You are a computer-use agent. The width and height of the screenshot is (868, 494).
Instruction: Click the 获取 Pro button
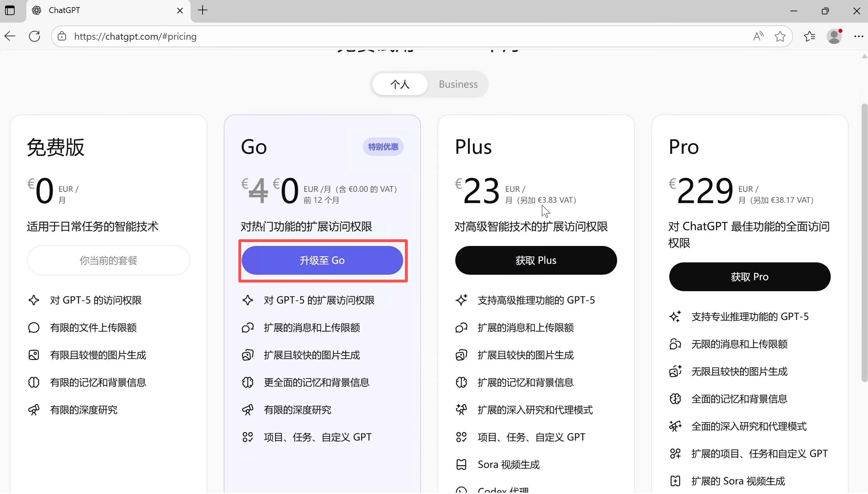tap(750, 277)
